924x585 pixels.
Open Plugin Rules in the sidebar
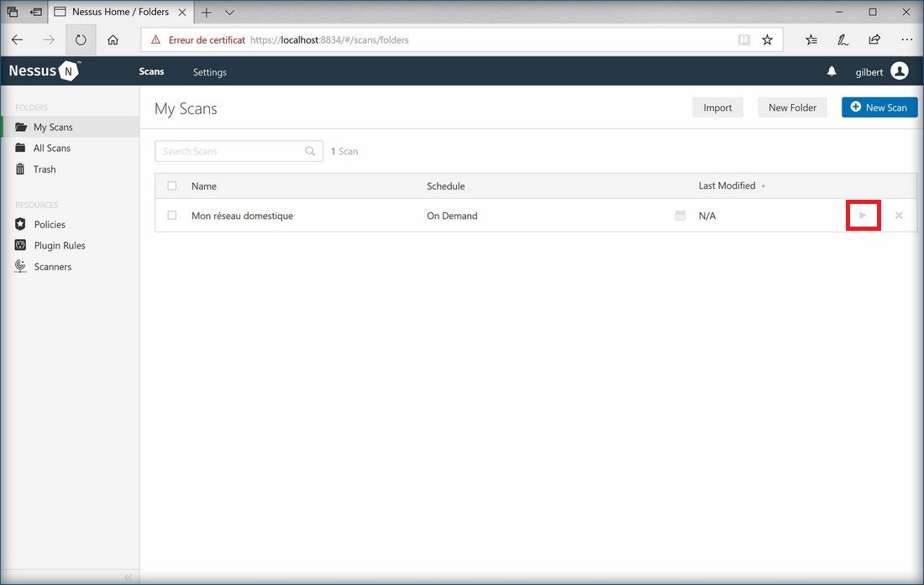click(x=59, y=246)
